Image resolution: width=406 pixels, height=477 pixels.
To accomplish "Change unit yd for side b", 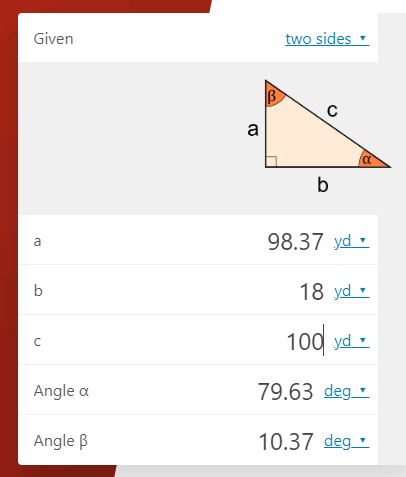I will coord(351,291).
